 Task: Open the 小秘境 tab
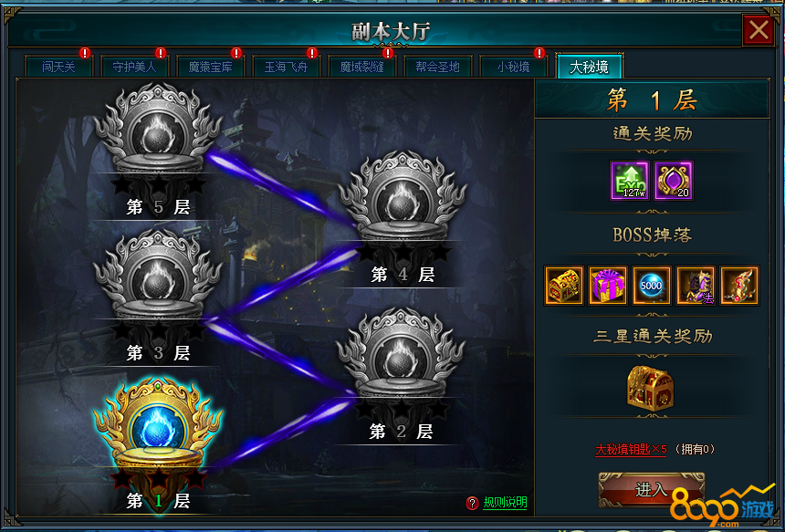pyautogui.click(x=513, y=67)
